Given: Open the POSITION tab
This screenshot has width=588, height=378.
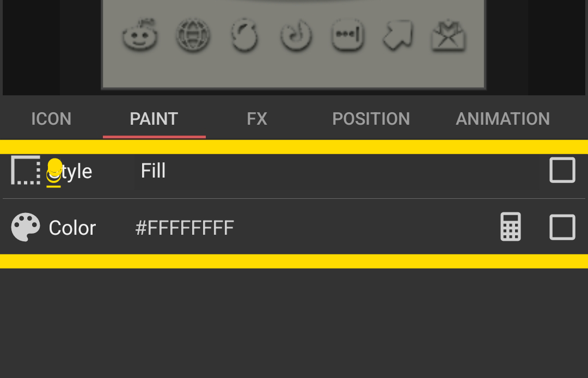Looking at the screenshot, I should point(371,119).
